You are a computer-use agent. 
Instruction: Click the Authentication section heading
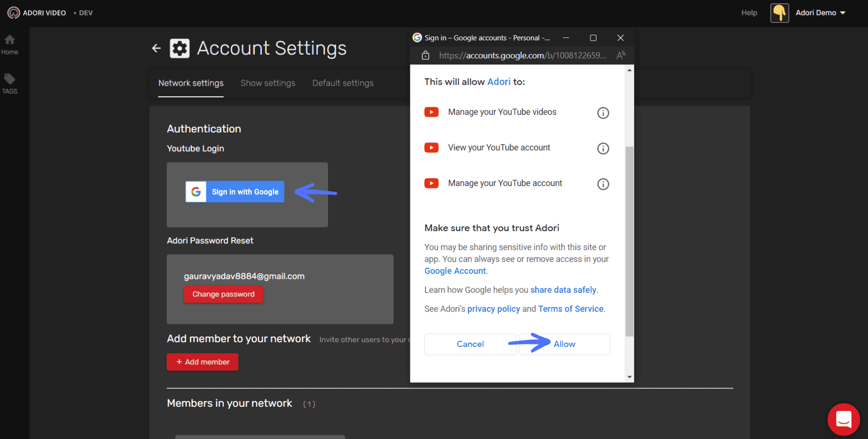(x=204, y=129)
